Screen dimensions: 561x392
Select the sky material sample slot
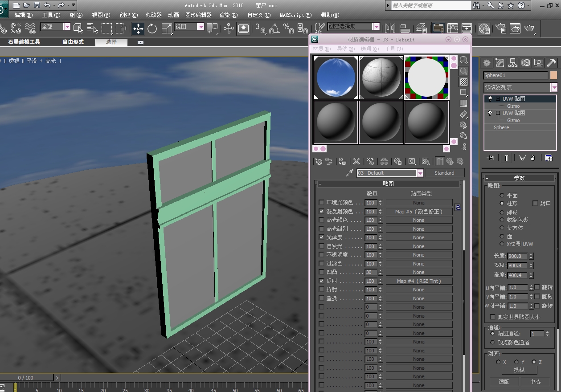(x=335, y=77)
